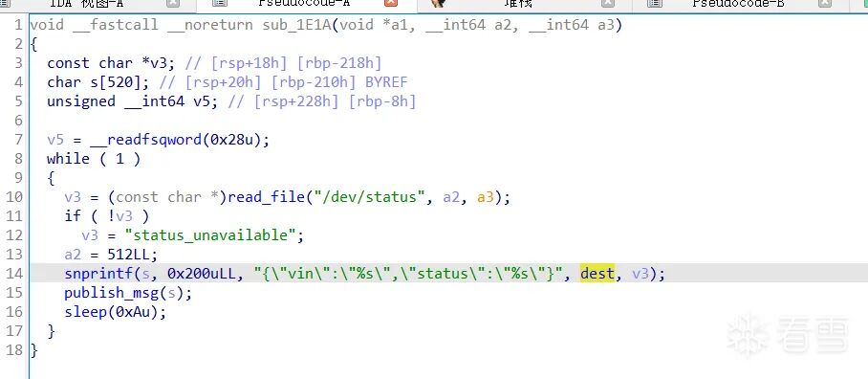This screenshot has width=868, height=379.
Task: Click the 0x200uLL size argument
Action: (x=206, y=274)
